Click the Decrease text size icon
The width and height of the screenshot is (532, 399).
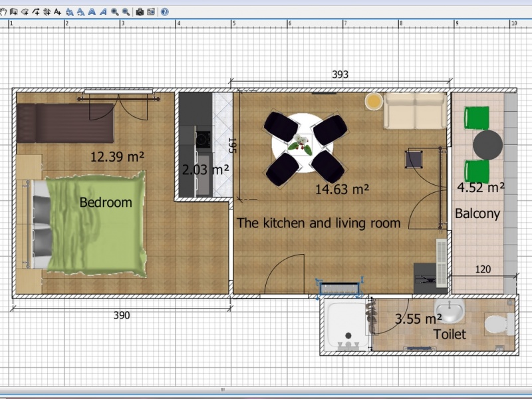[80, 12]
